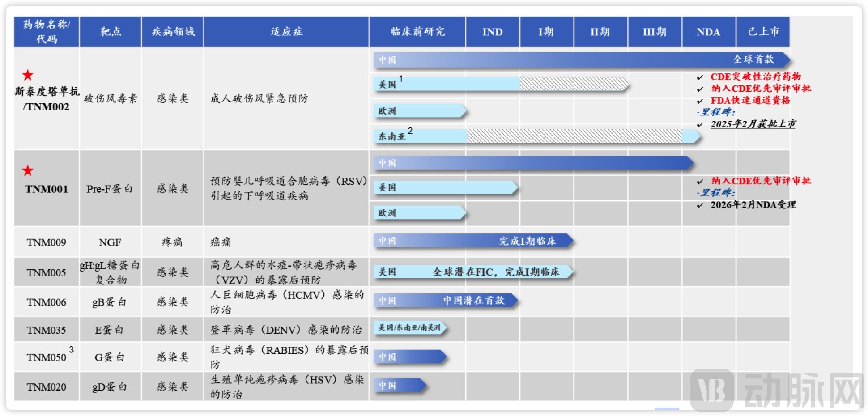This screenshot has height=416, width=868.
Task: Click the 癌痛 indication cell
Action: [x=221, y=242]
